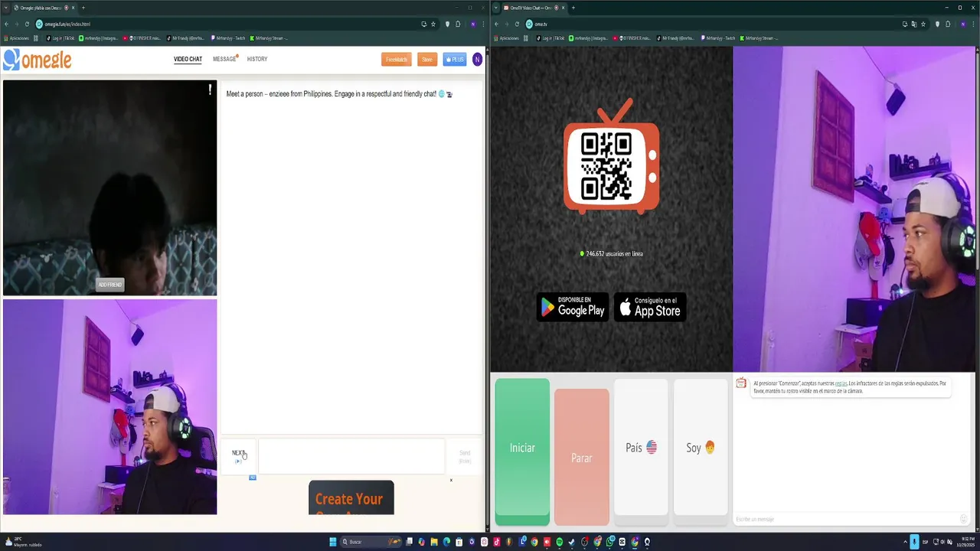Reload the OmeTV page in right browser
The width and height of the screenshot is (980, 551).
518,24
